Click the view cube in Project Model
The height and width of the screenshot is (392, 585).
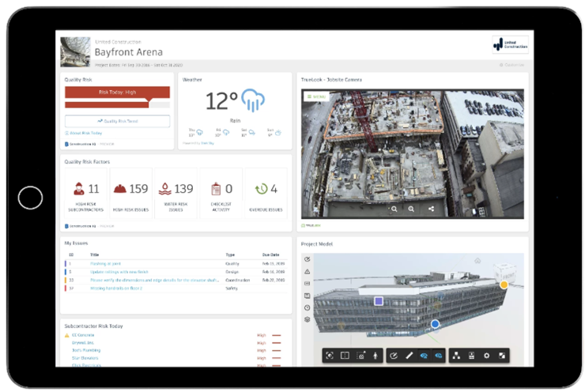[x=507, y=273]
